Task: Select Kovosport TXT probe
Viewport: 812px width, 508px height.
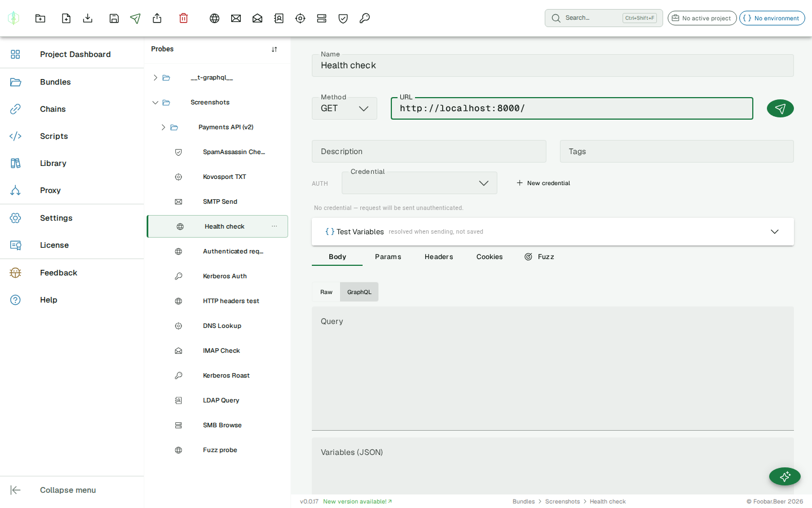Action: tap(217, 177)
